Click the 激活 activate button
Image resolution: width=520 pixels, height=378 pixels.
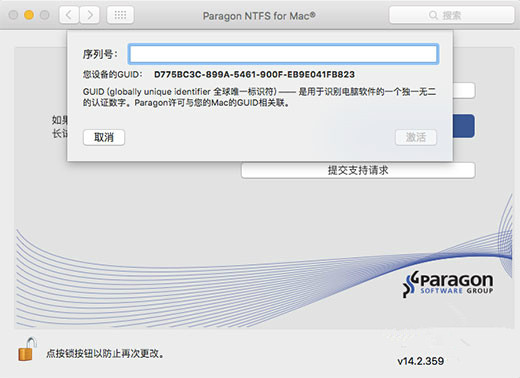point(416,137)
